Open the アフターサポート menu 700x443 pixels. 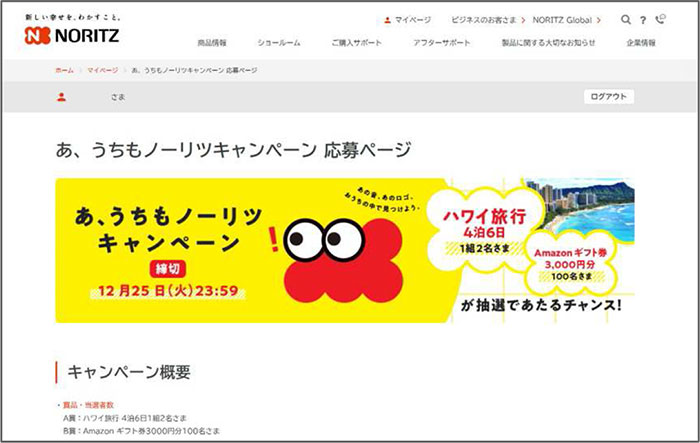(x=442, y=43)
